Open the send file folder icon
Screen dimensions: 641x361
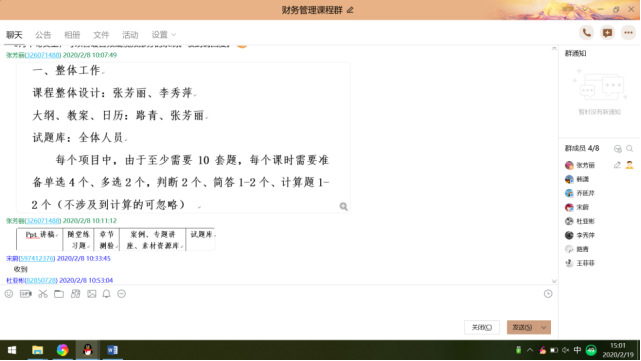tap(59, 294)
